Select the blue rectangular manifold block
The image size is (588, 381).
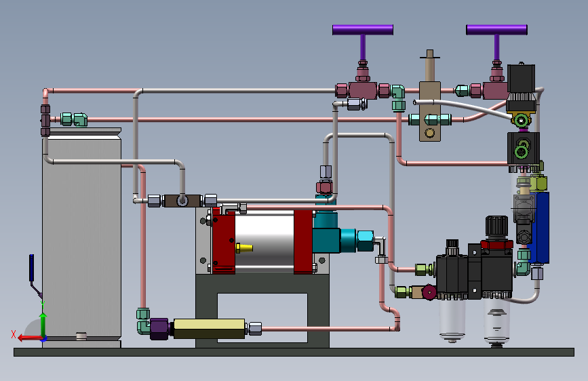pyautogui.click(x=541, y=228)
